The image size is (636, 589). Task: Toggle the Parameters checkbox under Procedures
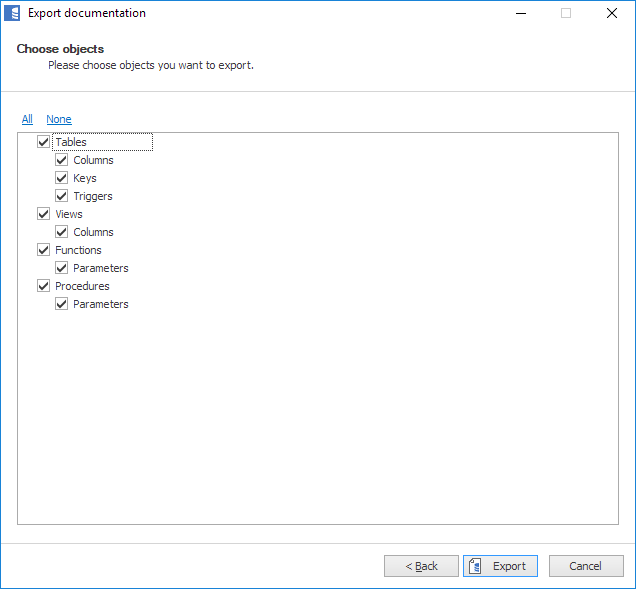[61, 304]
